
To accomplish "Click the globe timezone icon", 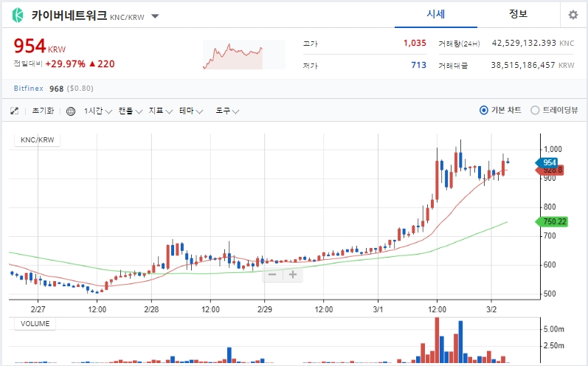I will (71, 111).
